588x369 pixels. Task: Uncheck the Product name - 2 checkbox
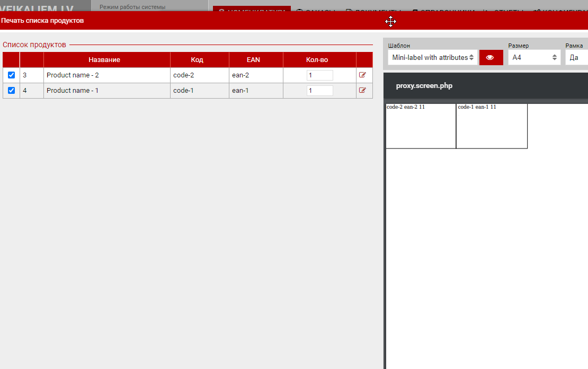tap(11, 75)
